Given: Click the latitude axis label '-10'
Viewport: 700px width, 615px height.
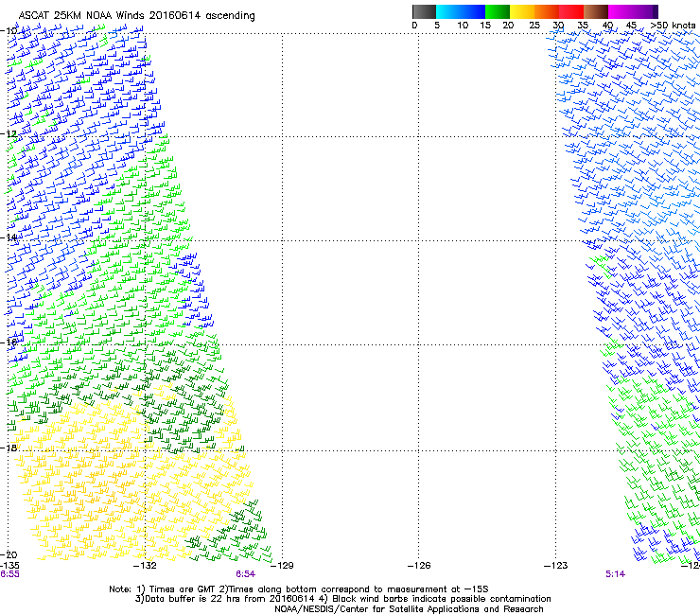Looking at the screenshot, I should (9, 31).
